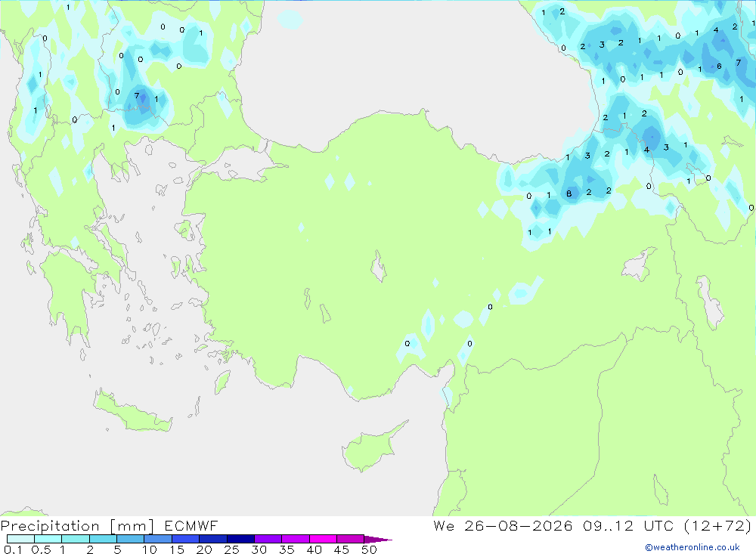Screen dimensions: 756x554
Task: Select the forecast date 'We 26-08-2026' text
Action: click(x=503, y=525)
